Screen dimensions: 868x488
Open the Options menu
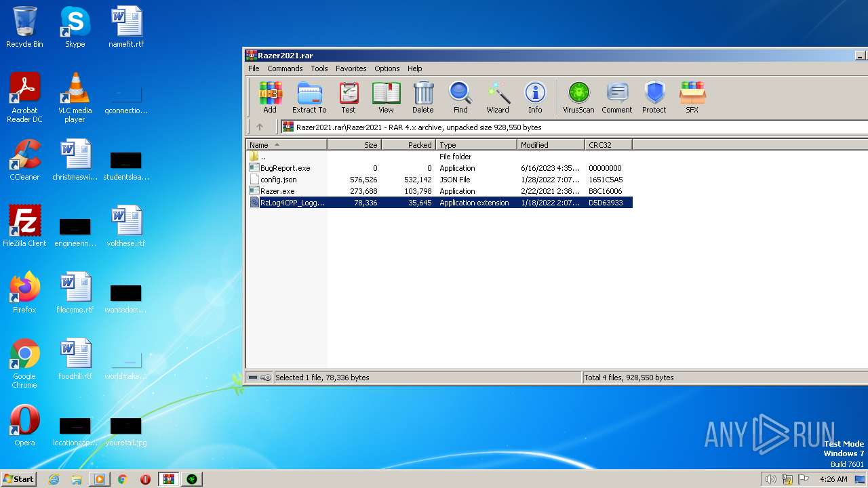pos(387,68)
